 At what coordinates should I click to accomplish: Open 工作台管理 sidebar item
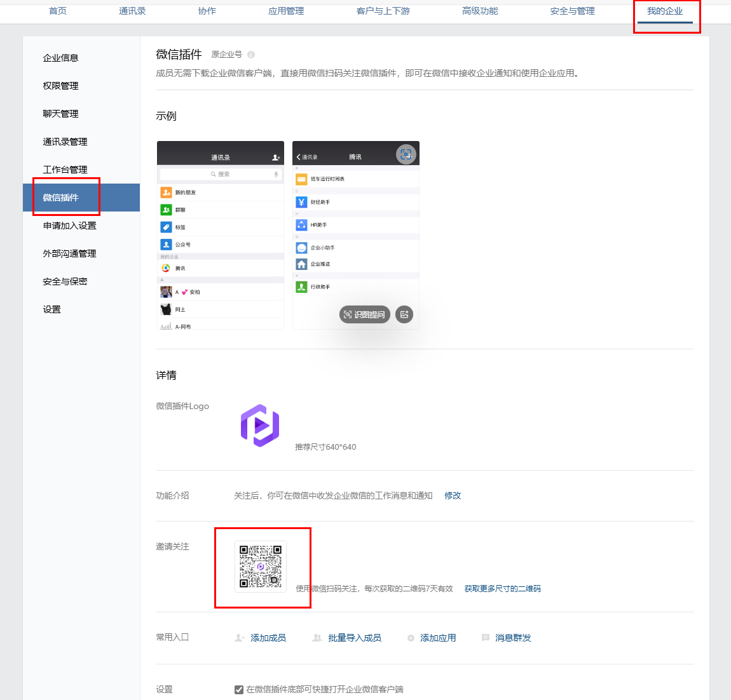coord(65,170)
